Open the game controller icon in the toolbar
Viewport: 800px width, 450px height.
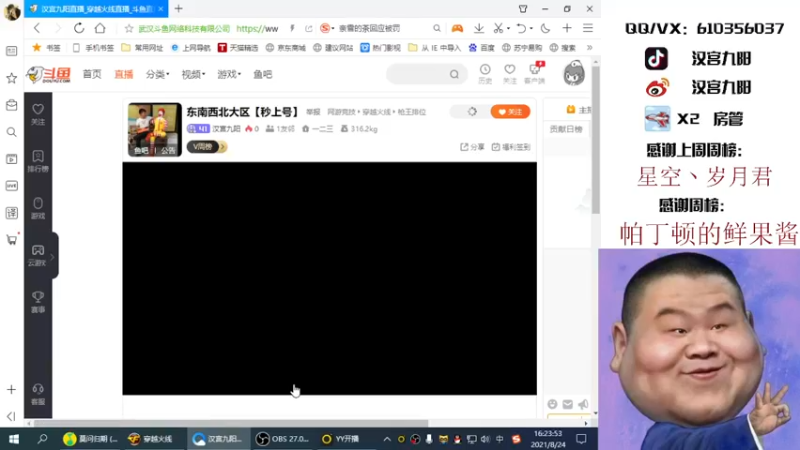click(x=457, y=28)
